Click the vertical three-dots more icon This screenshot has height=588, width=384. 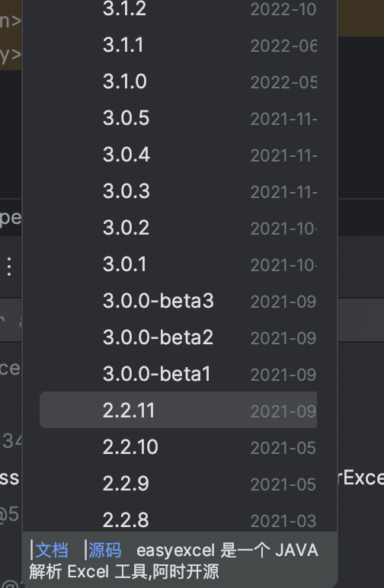[9, 267]
